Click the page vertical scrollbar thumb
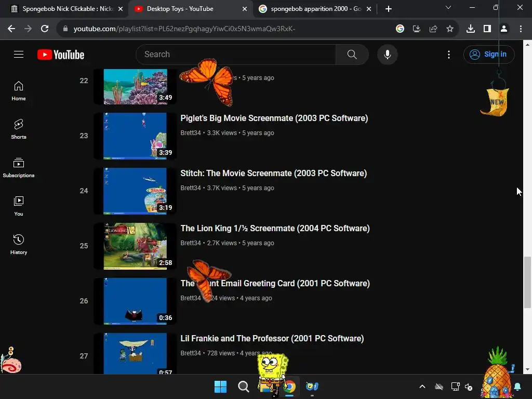This screenshot has height=399, width=532. [x=527, y=282]
